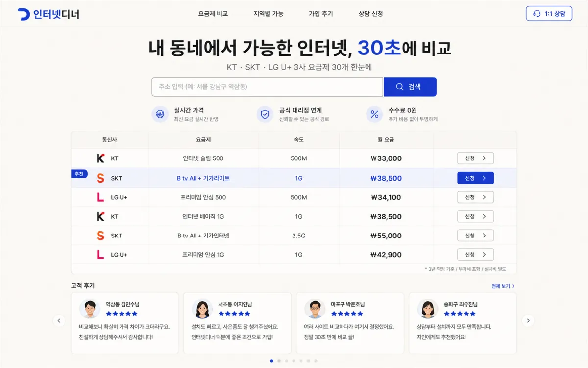This screenshot has width=588, height=368.
Task: Click LG U+ logo in 프리미엄 안심 1G row
Action: [100, 255]
